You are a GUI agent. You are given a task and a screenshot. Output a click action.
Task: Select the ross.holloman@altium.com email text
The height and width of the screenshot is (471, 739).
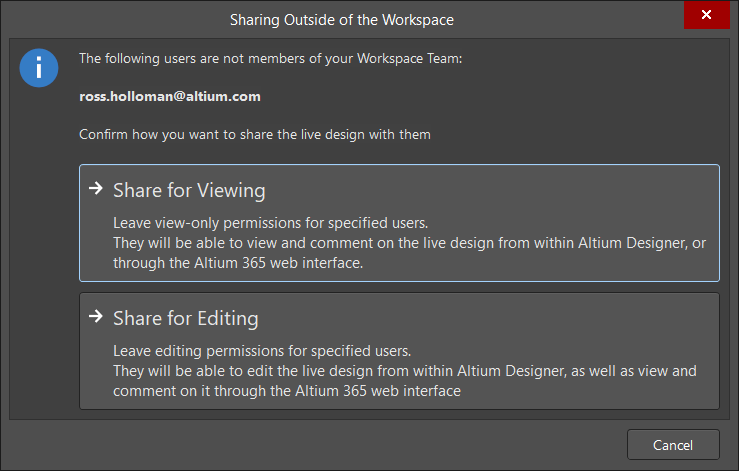tap(170, 97)
